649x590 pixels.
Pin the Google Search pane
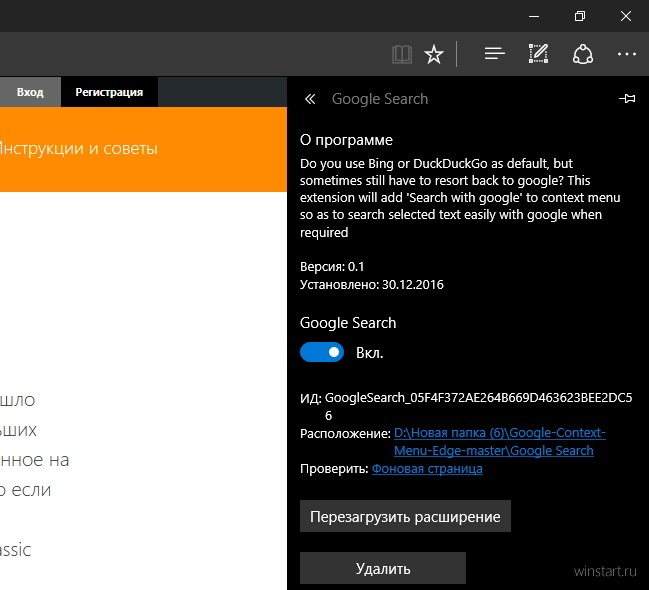pyautogui.click(x=627, y=99)
